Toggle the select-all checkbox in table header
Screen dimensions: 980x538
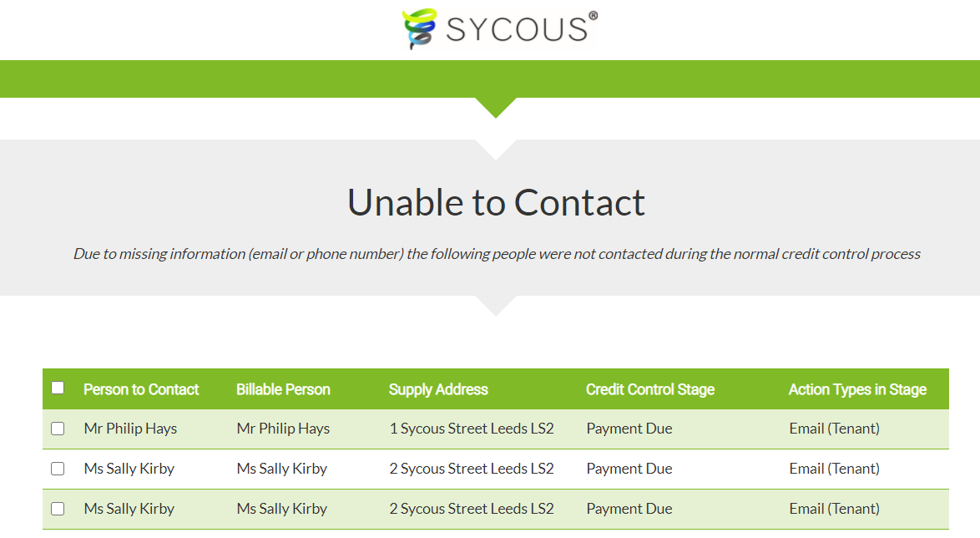[58, 388]
